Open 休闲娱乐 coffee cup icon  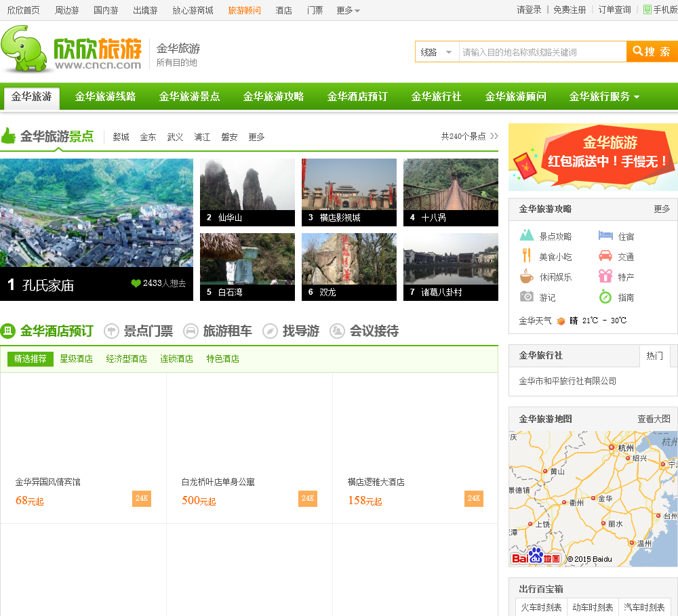click(526, 276)
